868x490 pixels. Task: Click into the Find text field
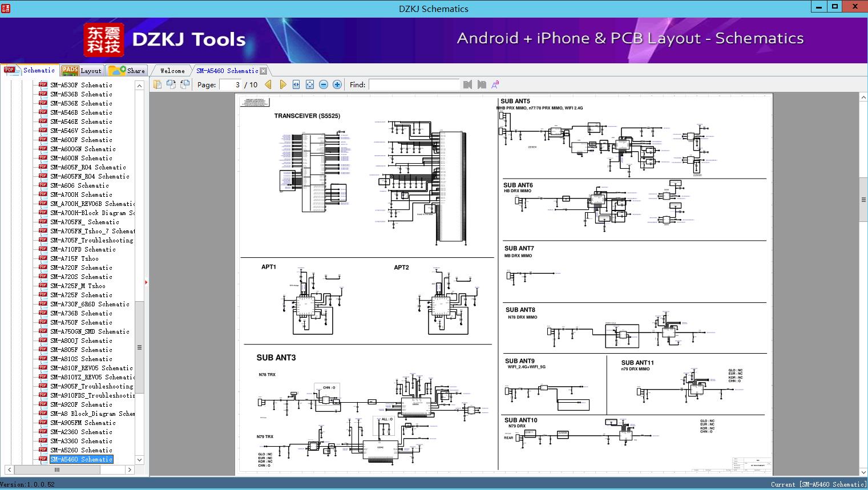(x=414, y=84)
